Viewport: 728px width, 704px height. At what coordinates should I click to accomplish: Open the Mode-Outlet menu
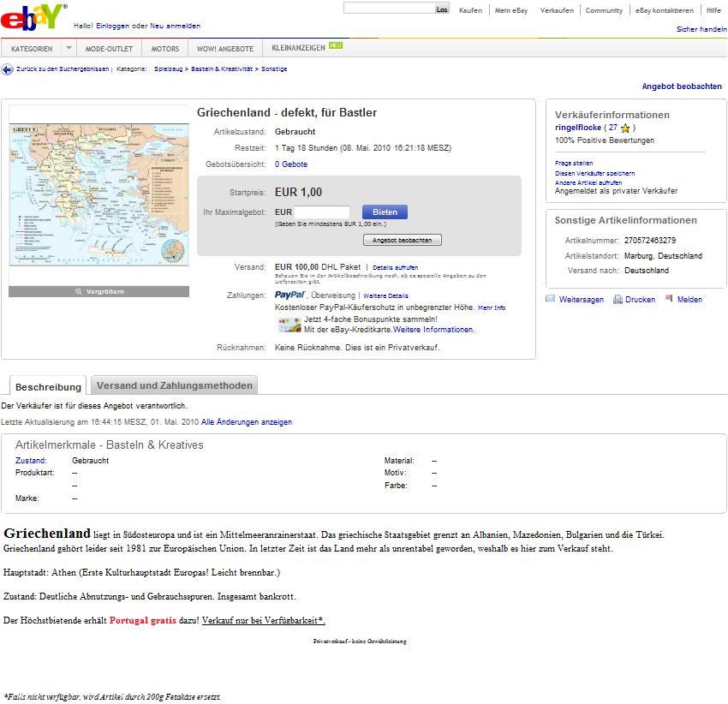(x=109, y=49)
